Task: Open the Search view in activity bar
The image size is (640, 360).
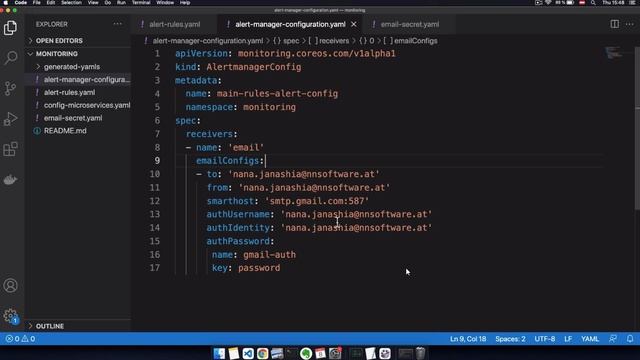Action: pyautogui.click(x=11, y=58)
